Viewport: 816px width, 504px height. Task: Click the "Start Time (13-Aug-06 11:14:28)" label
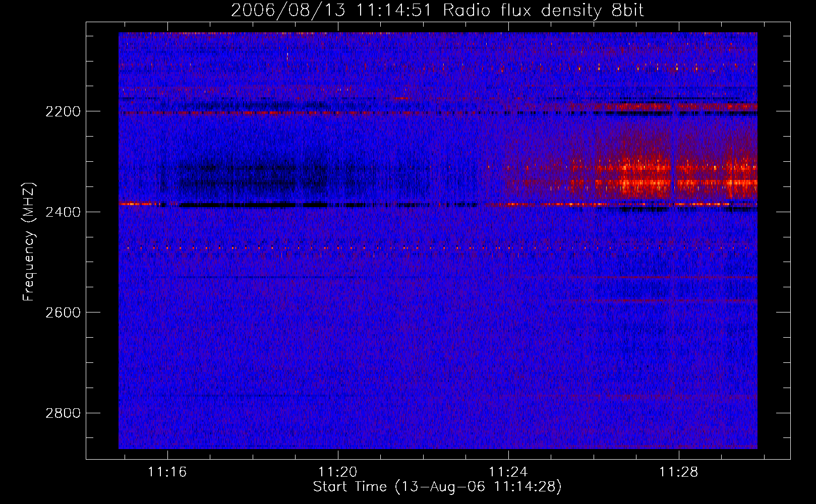437,487
